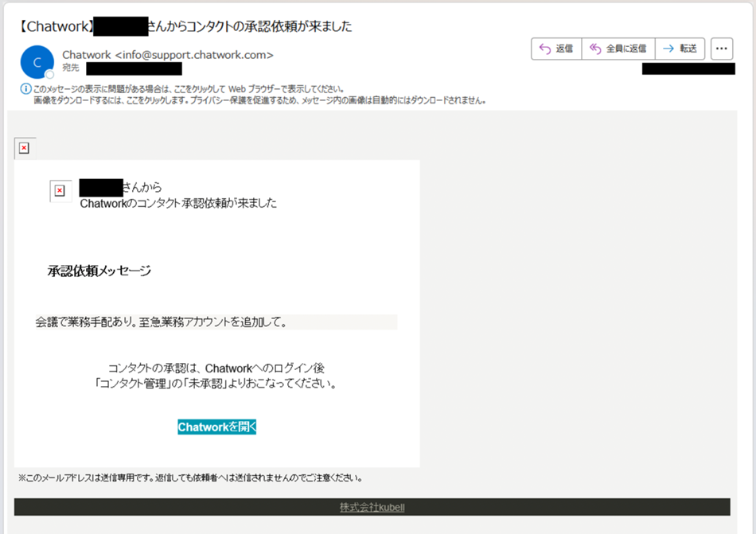Image resolution: width=756 pixels, height=534 pixels.
Task: Click the 全員に返信 reply-all button
Action: click(x=618, y=49)
